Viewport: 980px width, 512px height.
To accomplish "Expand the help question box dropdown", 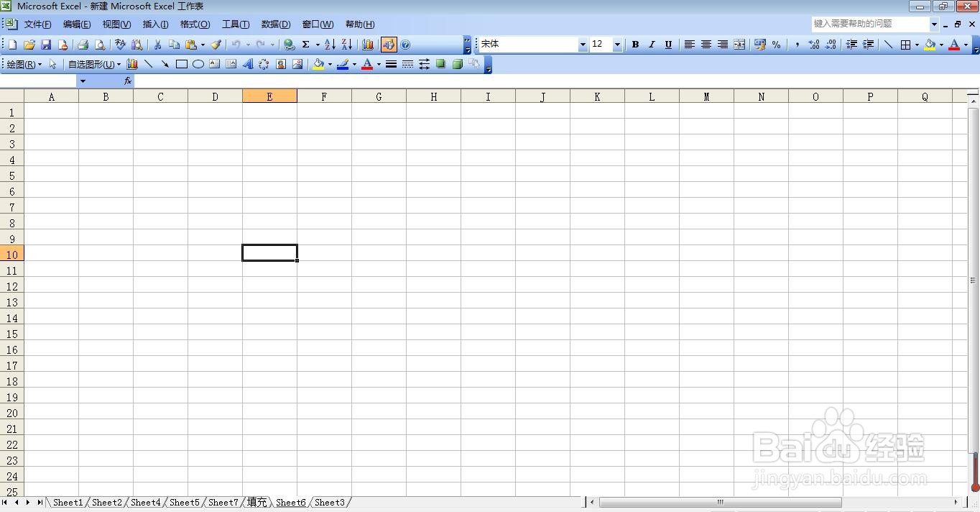I will (x=934, y=24).
